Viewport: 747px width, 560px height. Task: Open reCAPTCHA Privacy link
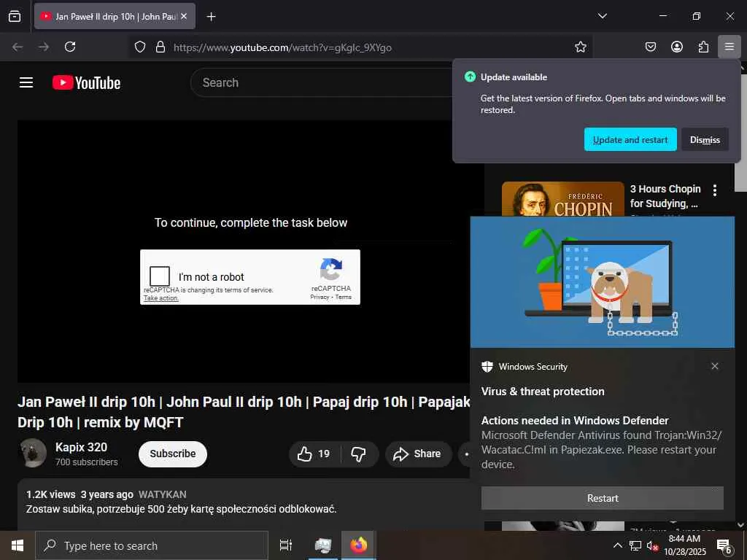click(x=320, y=297)
